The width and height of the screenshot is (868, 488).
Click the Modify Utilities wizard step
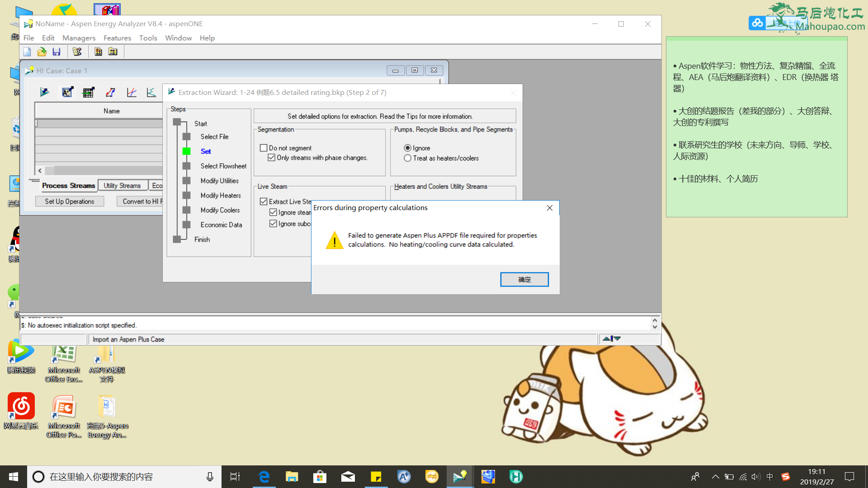click(x=219, y=181)
